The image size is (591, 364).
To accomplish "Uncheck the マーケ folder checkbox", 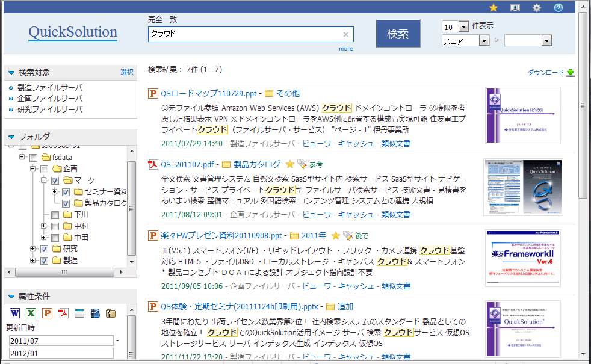I will click(x=55, y=180).
